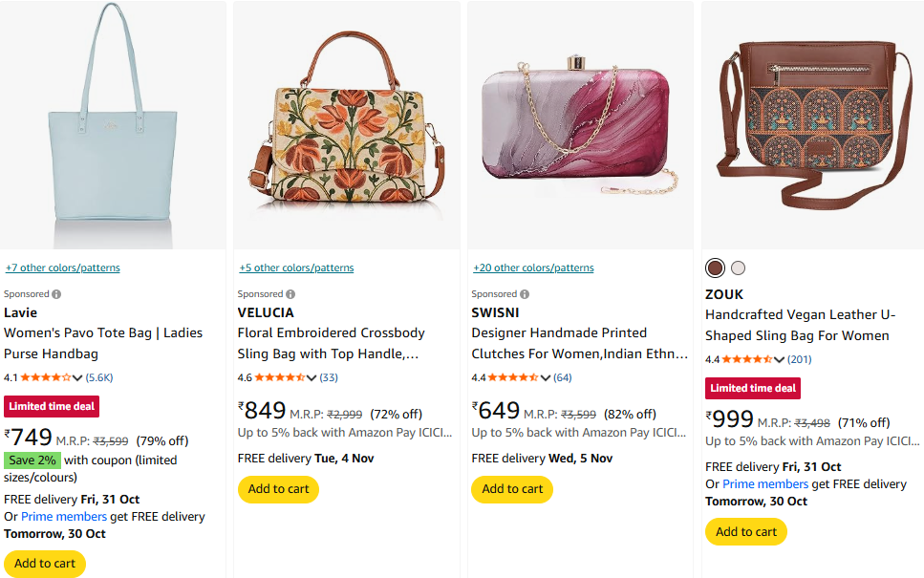The height and width of the screenshot is (578, 924).
Task: Click the star rating of SWISNI clutch
Action: [x=513, y=377]
